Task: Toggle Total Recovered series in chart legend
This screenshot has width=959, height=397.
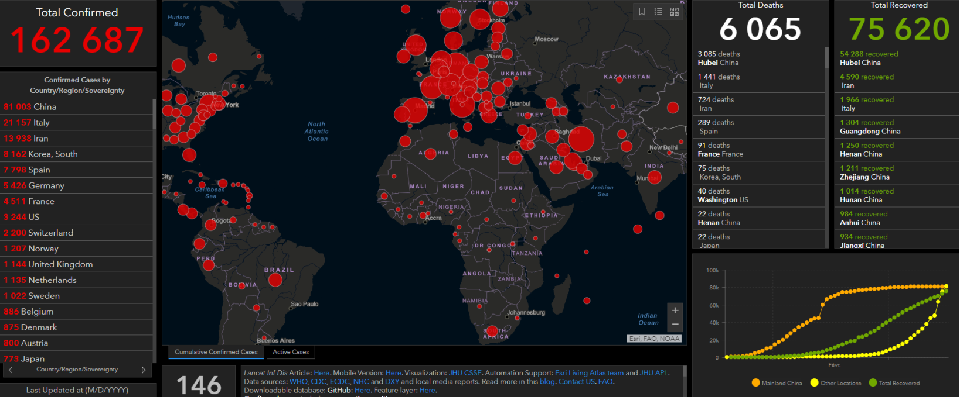Action: click(x=895, y=383)
